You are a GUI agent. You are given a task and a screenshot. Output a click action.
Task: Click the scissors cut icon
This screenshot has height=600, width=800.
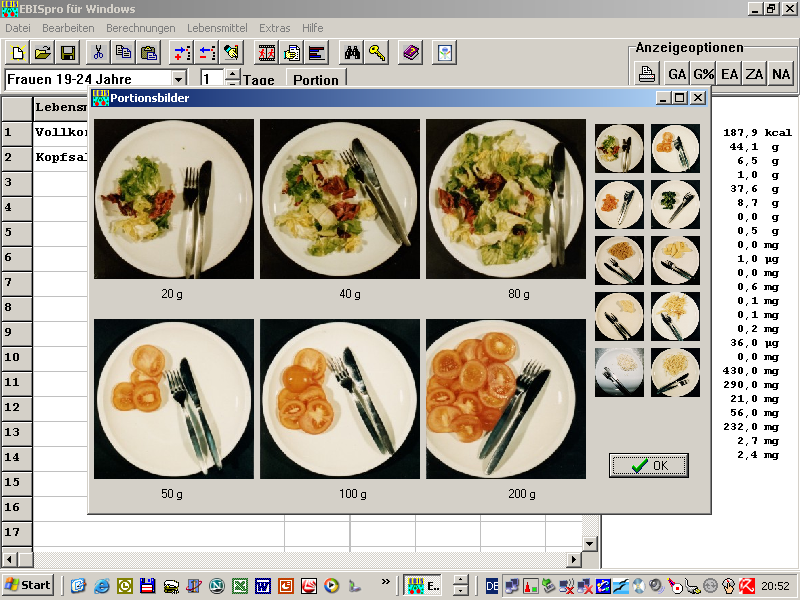(98, 53)
